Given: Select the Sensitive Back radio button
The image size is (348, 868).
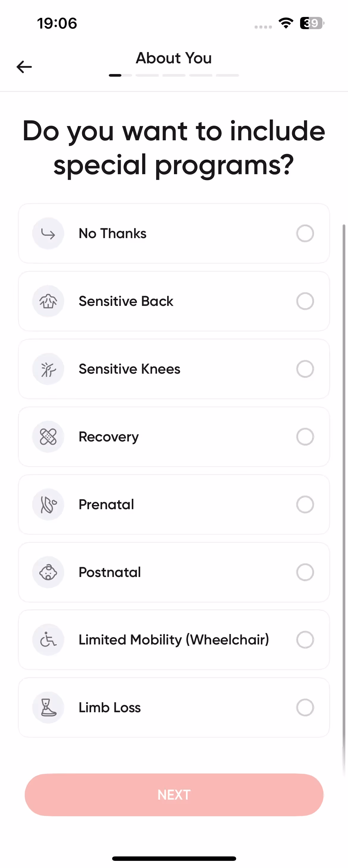Looking at the screenshot, I should click(305, 301).
